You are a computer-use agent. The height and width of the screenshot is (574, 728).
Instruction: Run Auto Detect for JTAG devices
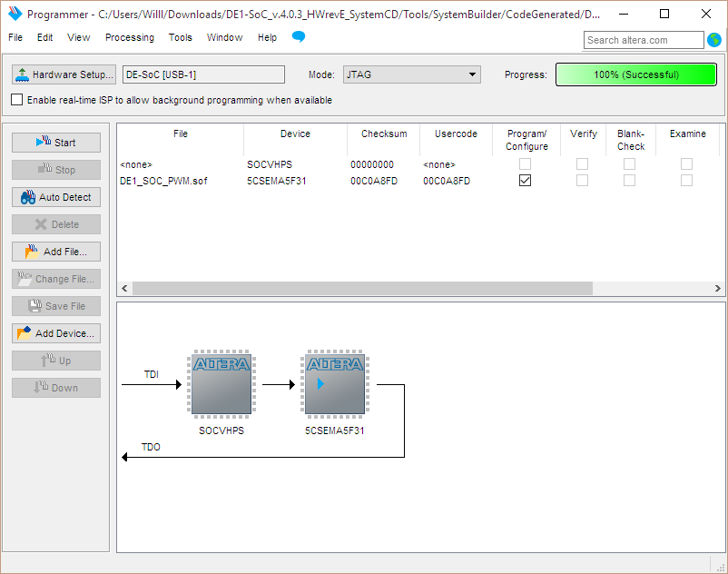[x=56, y=197]
